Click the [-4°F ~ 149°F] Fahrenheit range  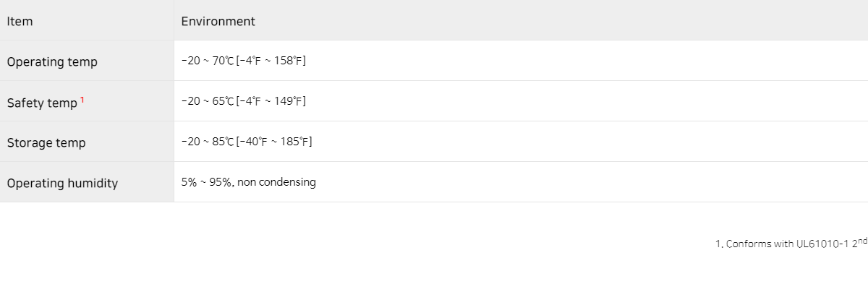[x=271, y=101]
